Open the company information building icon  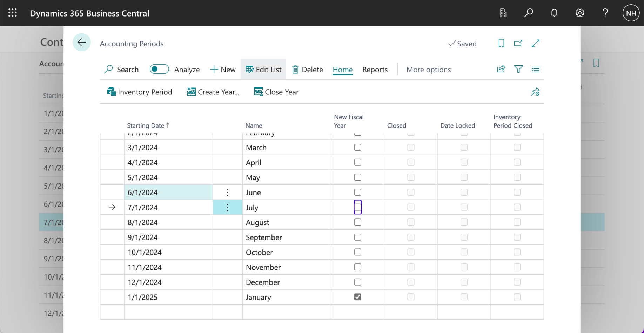click(x=503, y=13)
